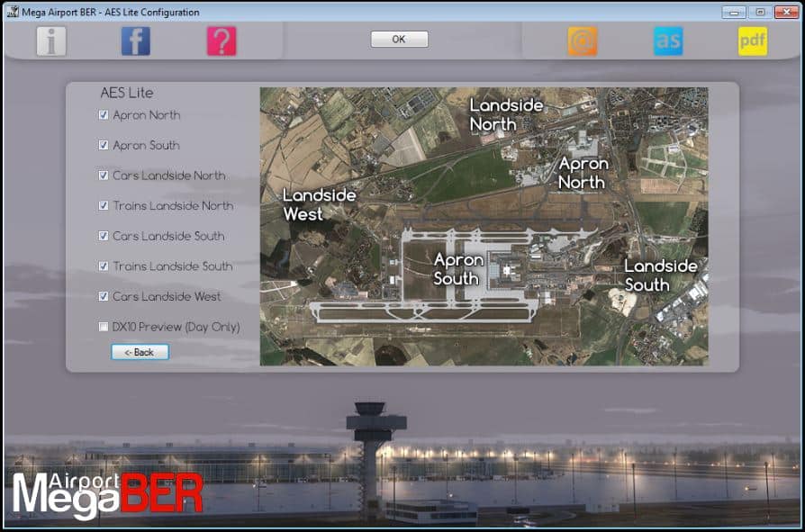805x532 pixels.
Task: Click the pink question mark help icon
Action: tap(222, 41)
